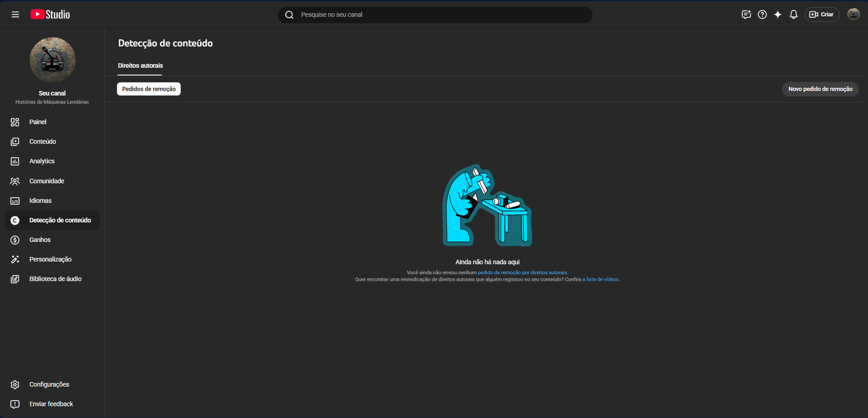868x418 pixels.
Task: Follow the "a lista de vídeos" link
Action: [x=601, y=280]
